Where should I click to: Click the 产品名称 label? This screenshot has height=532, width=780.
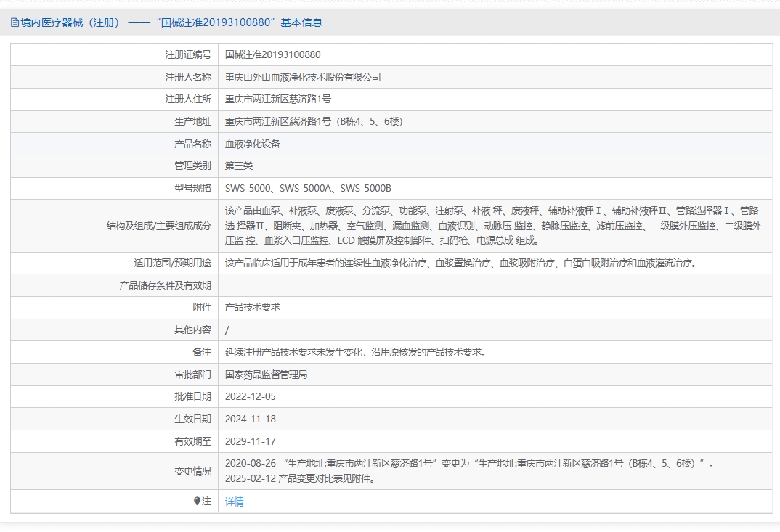pyautogui.click(x=192, y=144)
